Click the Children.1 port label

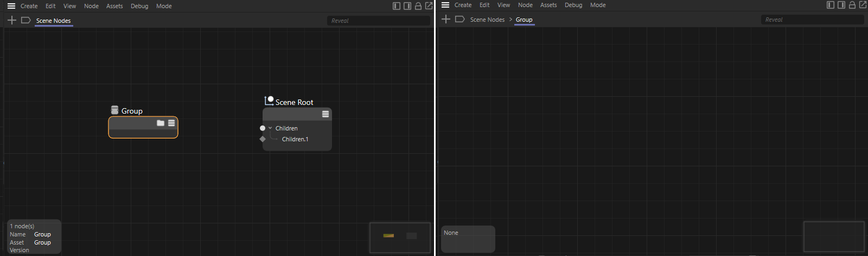[295, 139]
